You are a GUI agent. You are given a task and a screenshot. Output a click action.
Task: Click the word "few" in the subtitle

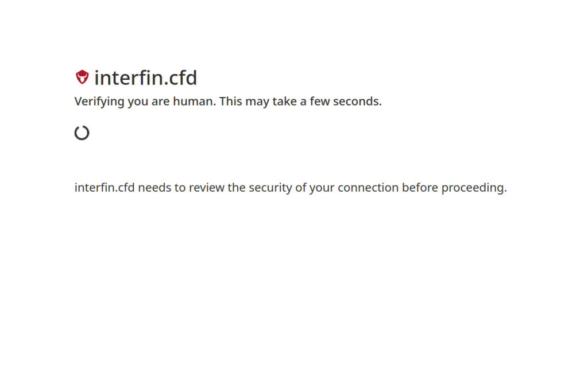pos(320,102)
